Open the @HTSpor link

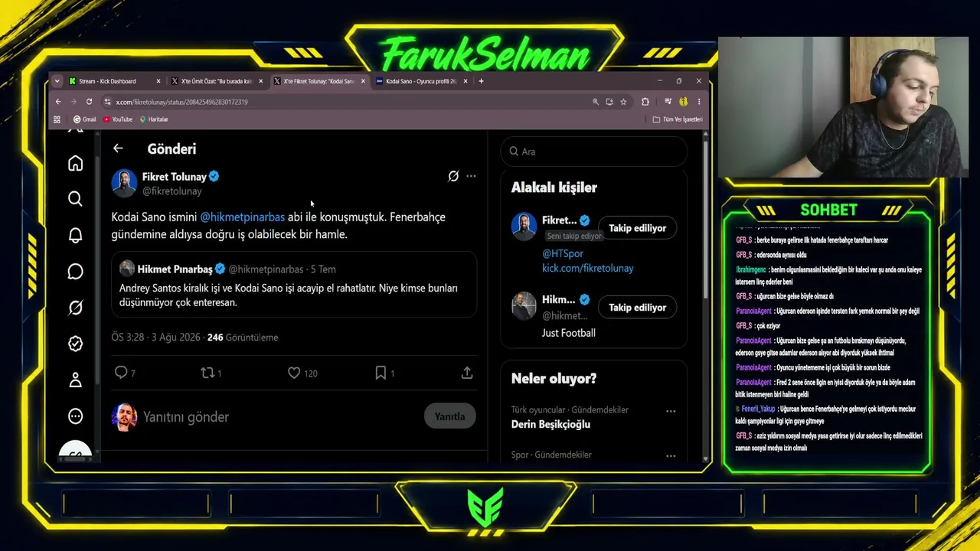click(x=563, y=253)
